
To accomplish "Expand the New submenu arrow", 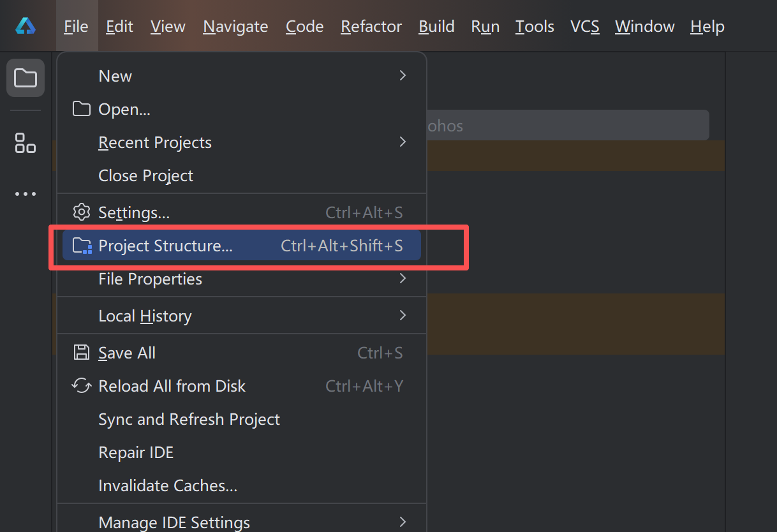I will 403,75.
